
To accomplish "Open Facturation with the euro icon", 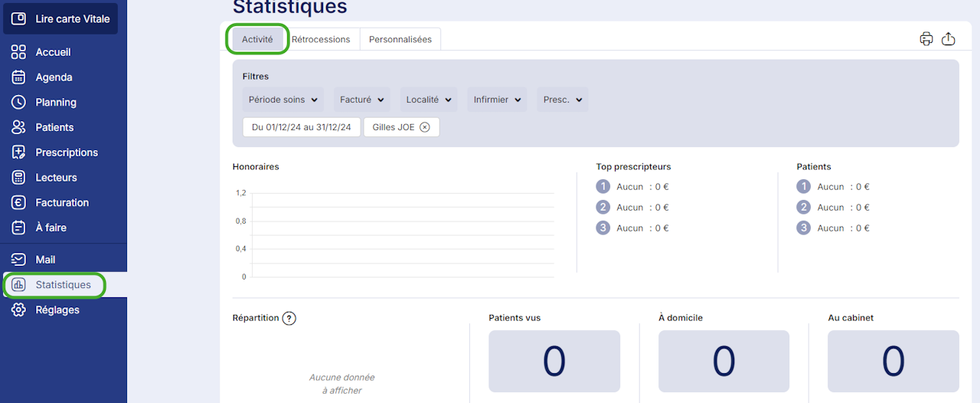I will tap(62, 202).
